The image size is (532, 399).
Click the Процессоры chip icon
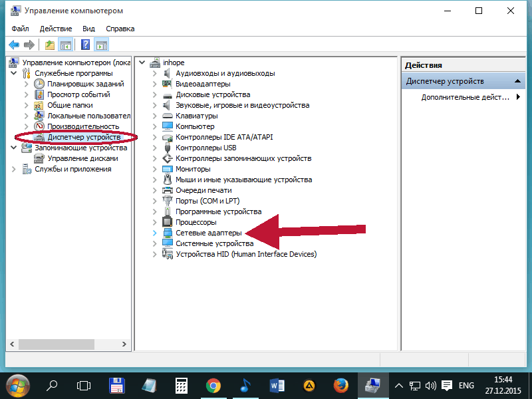click(168, 222)
